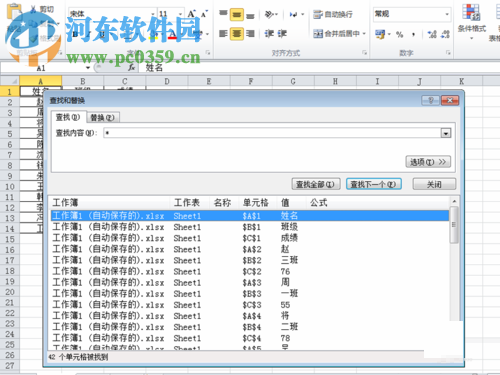This screenshot has width=500, height=375.
Task: Select the result row for $B$1
Action: [x=250, y=227]
